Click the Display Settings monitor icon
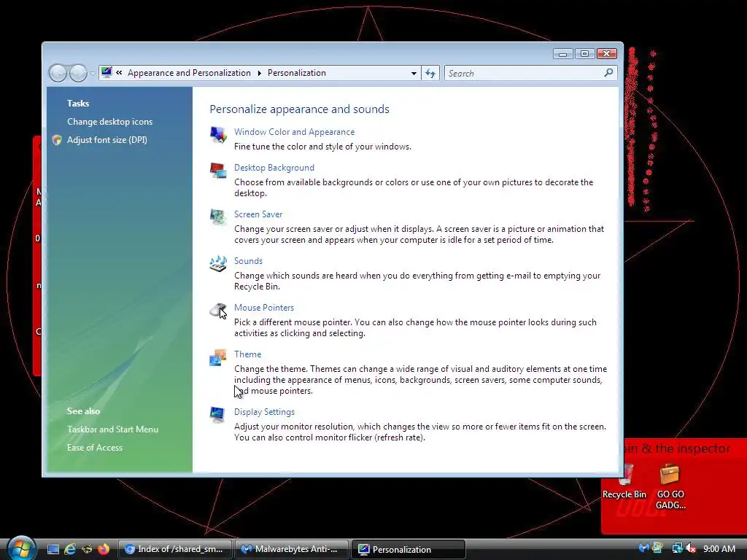 tap(217, 415)
